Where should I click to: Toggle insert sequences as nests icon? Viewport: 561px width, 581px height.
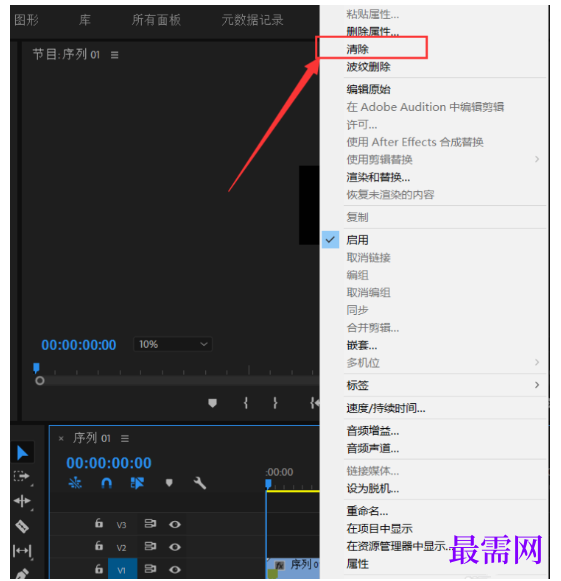(75, 483)
